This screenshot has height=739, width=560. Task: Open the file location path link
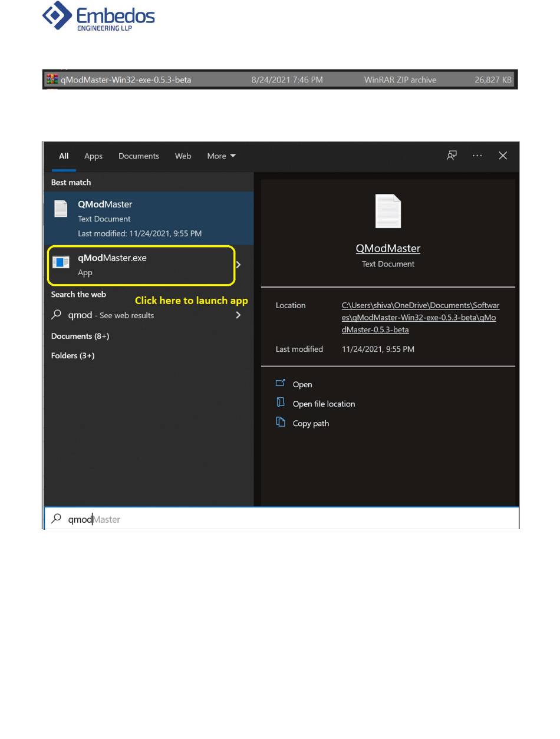click(x=420, y=318)
